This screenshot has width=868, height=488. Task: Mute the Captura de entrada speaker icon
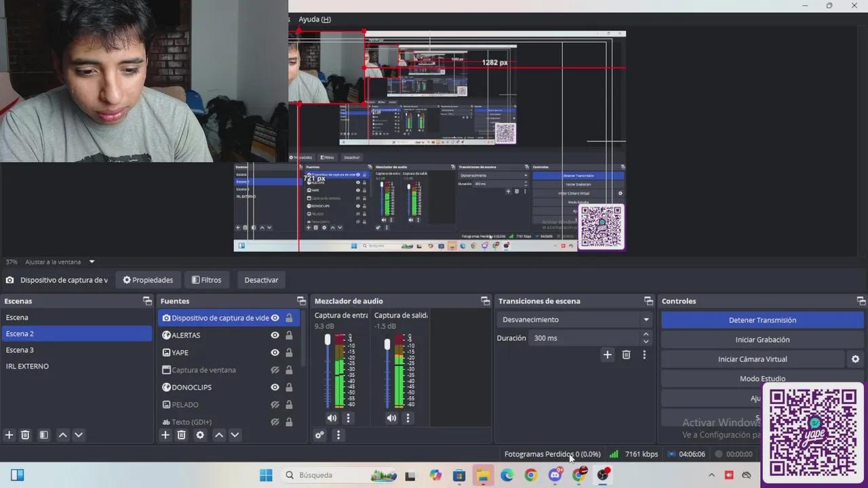coord(332,418)
